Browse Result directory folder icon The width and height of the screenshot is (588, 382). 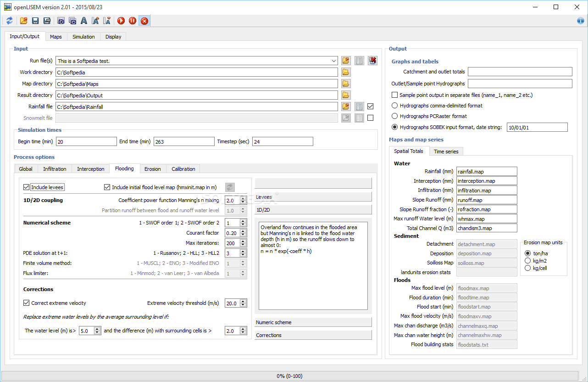point(346,95)
